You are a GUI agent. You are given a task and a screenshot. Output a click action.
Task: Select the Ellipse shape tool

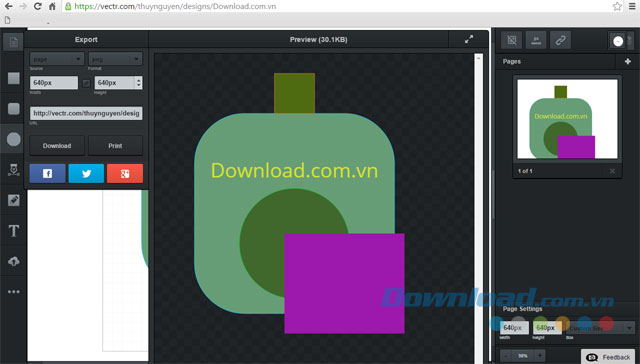point(13,139)
